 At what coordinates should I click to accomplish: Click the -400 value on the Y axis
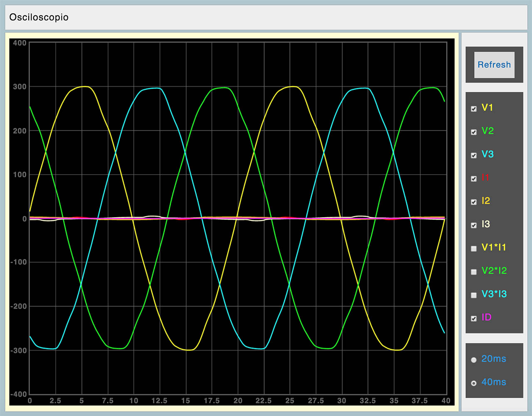pyautogui.click(x=18, y=394)
